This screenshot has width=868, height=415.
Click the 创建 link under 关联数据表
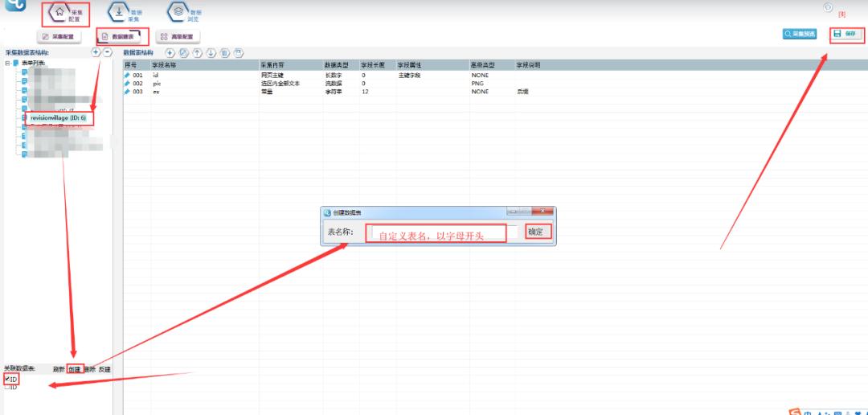74,369
